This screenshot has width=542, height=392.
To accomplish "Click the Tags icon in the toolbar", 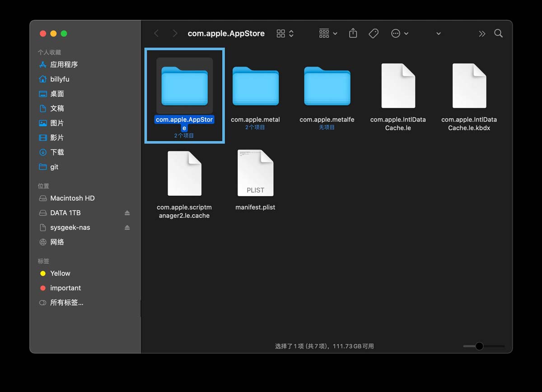I will (374, 33).
